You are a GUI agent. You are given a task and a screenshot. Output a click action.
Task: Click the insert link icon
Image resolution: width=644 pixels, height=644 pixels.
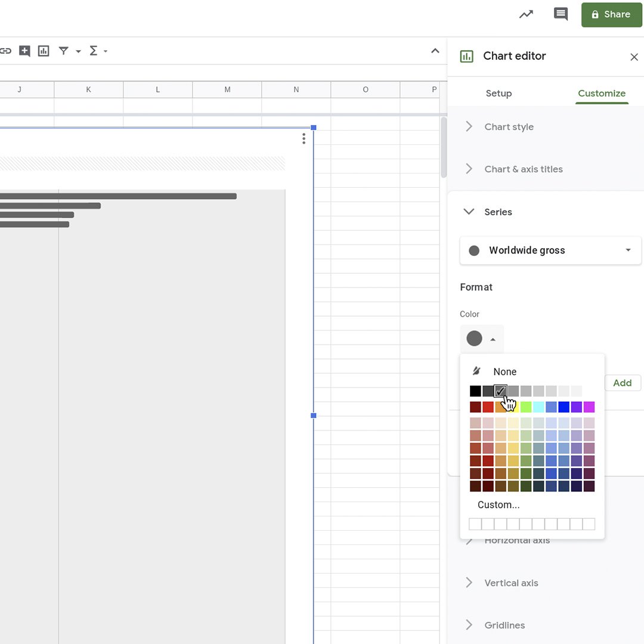(5, 51)
